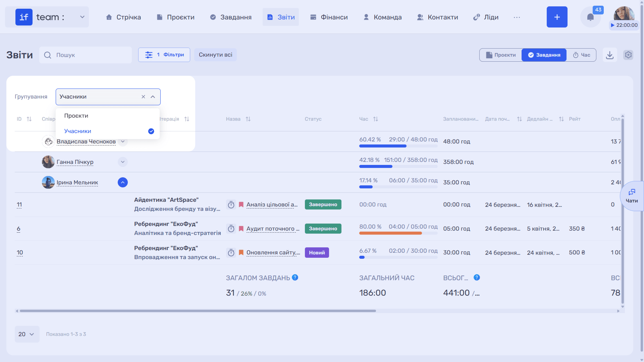Open the team switcher dropdown arrow
This screenshot has width=644, height=362.
click(82, 17)
